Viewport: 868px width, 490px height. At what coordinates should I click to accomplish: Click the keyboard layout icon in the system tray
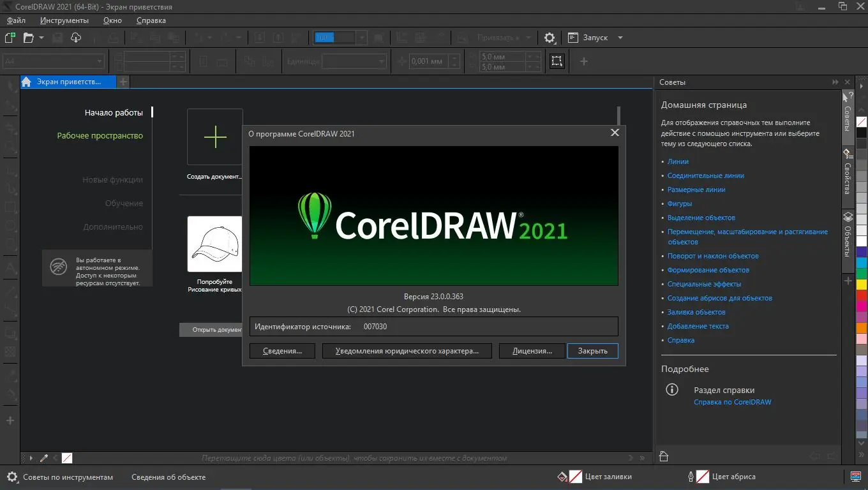coord(856,477)
